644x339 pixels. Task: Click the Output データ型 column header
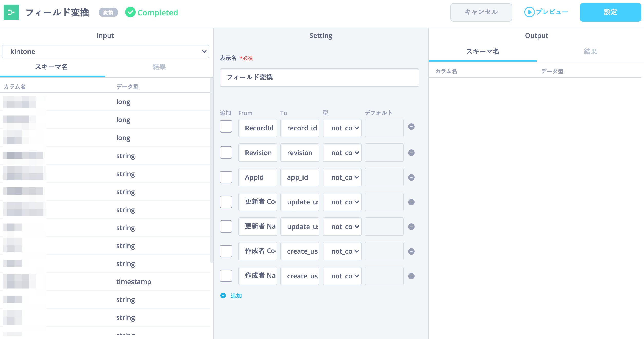(552, 71)
